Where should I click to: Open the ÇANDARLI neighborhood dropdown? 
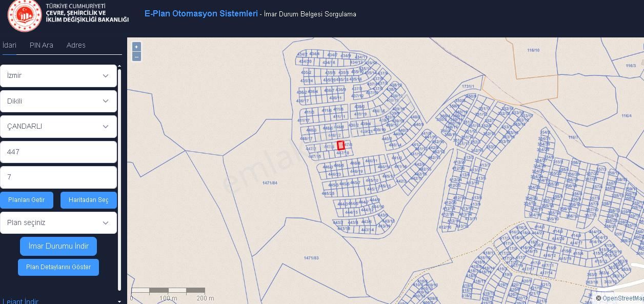click(x=58, y=127)
